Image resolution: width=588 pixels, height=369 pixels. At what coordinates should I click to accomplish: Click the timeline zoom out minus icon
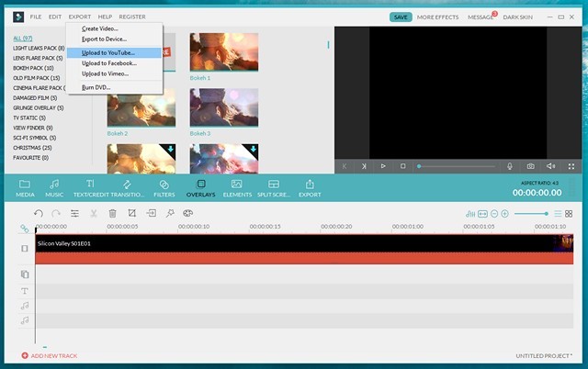494,214
